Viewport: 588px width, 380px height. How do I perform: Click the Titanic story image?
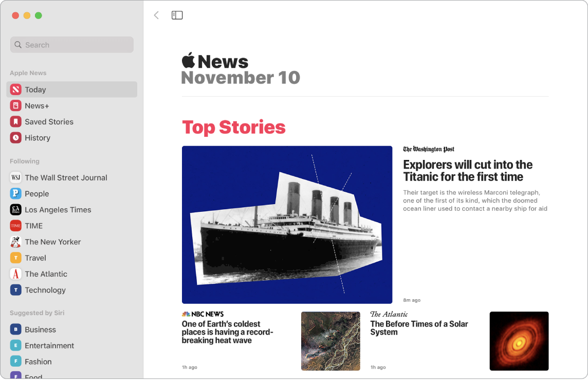pos(287,224)
